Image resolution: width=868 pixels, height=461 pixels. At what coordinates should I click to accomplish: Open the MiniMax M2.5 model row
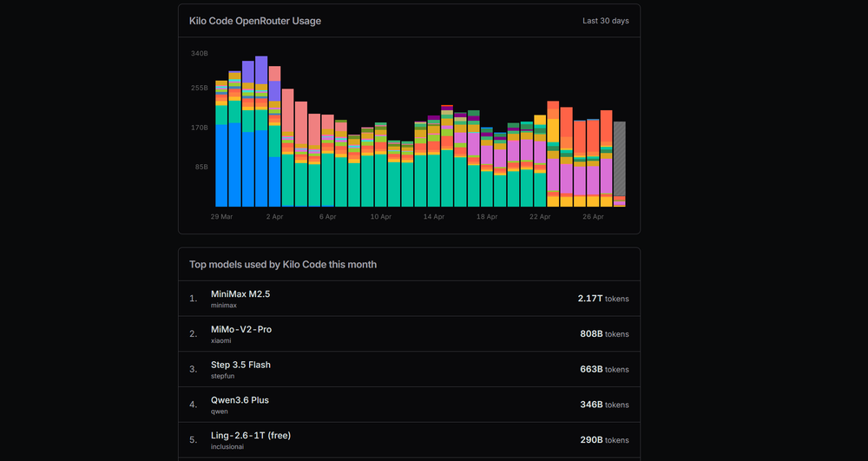(x=409, y=299)
